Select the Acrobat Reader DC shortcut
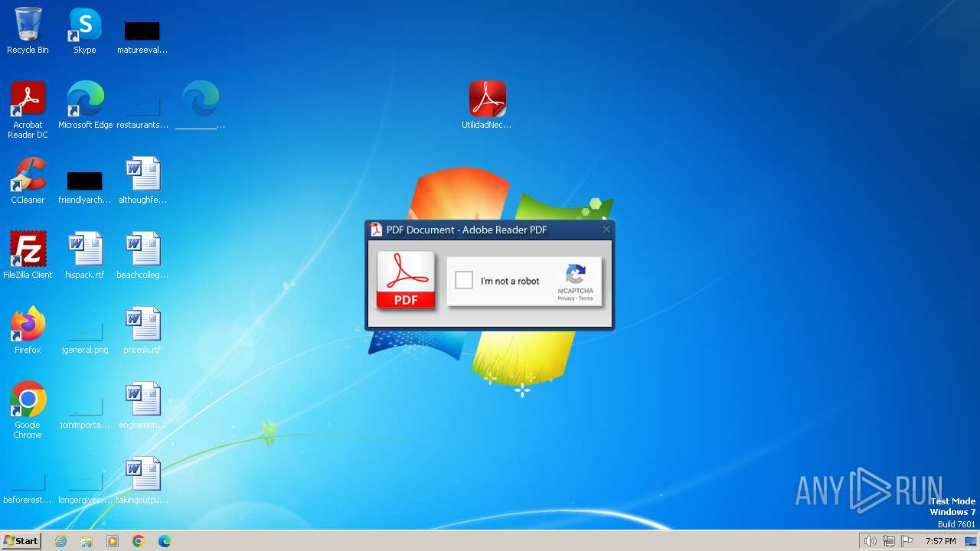The image size is (980, 551). (x=28, y=110)
